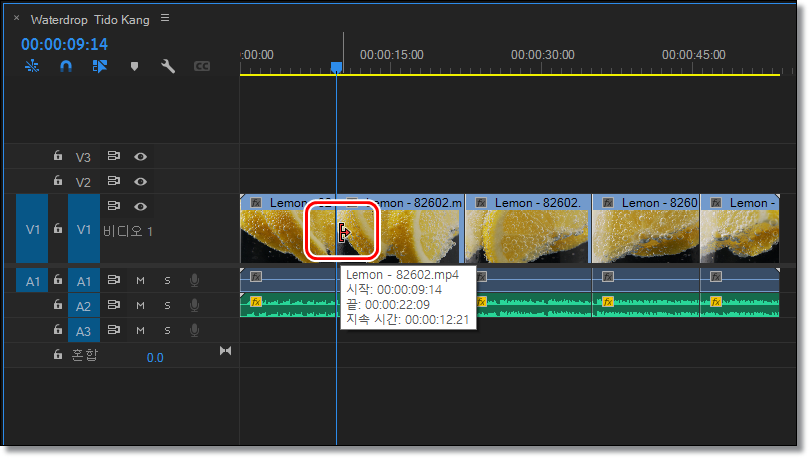The image size is (809, 468).
Task: Toggle lock on audio track A3
Action: coord(58,329)
